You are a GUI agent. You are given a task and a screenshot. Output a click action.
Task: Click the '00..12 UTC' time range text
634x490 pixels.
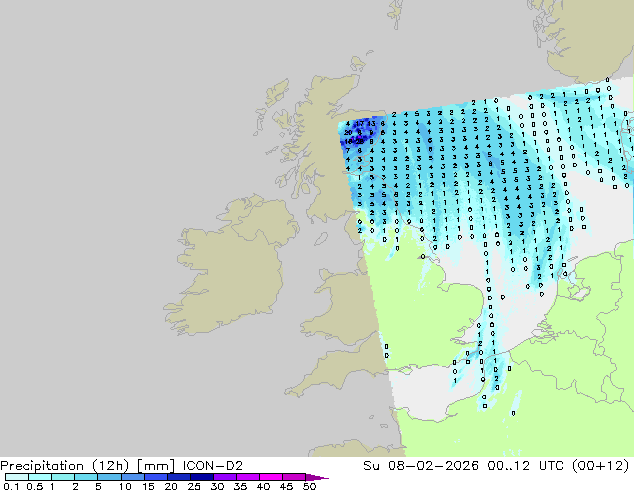coord(528,466)
